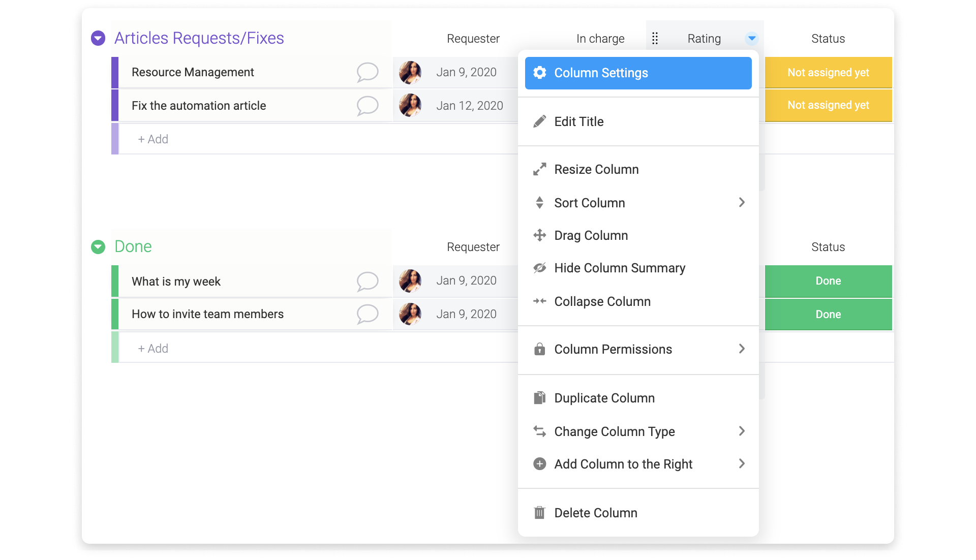Add an item in the Done group

click(x=153, y=349)
